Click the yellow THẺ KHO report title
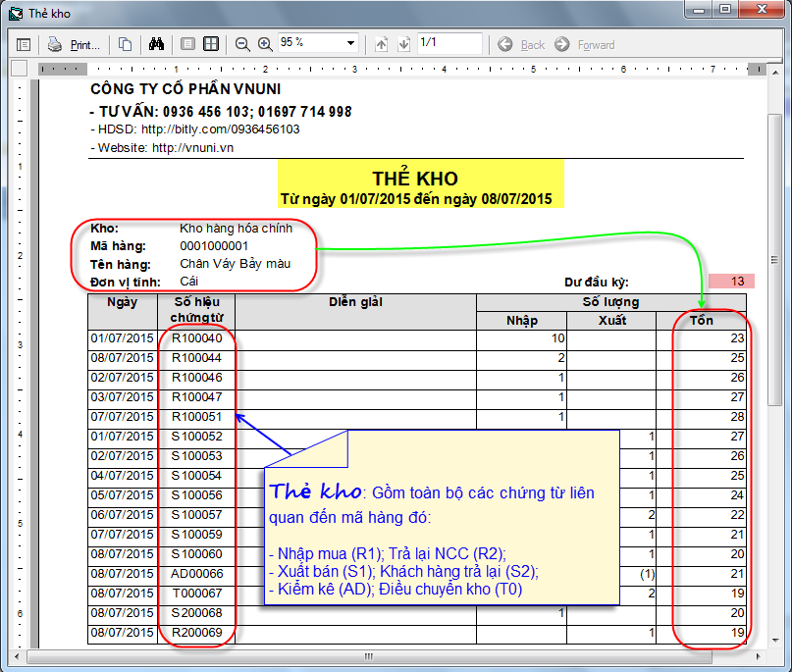The image size is (792, 672). coord(415,179)
